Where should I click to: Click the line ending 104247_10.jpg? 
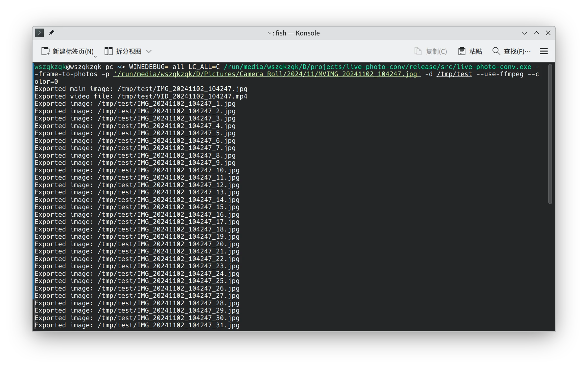click(x=137, y=170)
